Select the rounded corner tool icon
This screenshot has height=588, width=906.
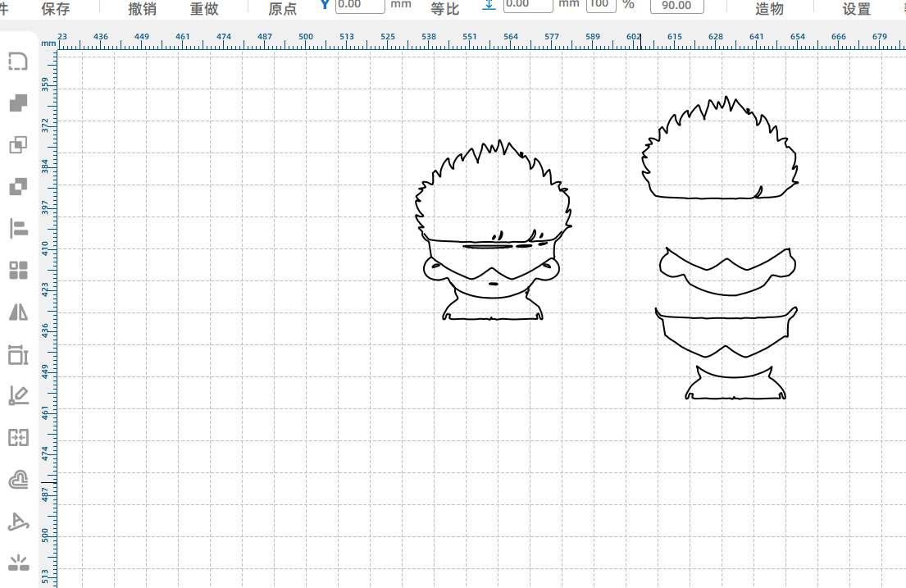tap(18, 62)
